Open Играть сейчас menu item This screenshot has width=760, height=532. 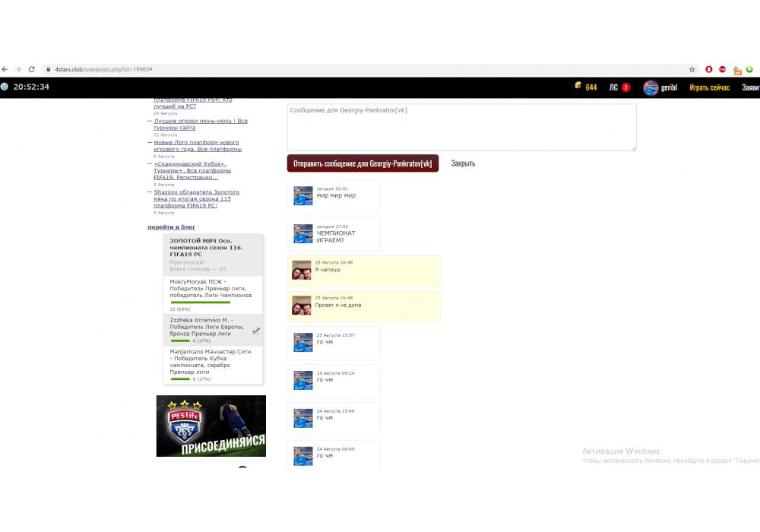709,87
